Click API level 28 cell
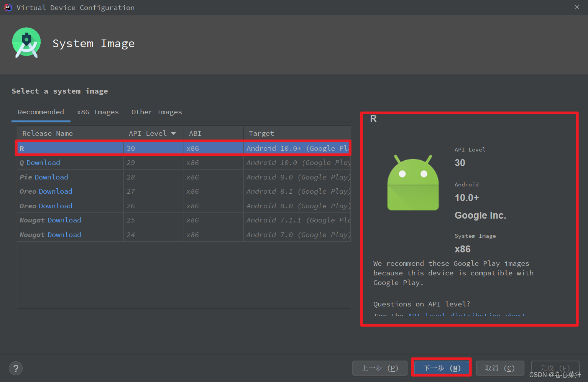This screenshot has width=588, height=382. click(x=154, y=177)
